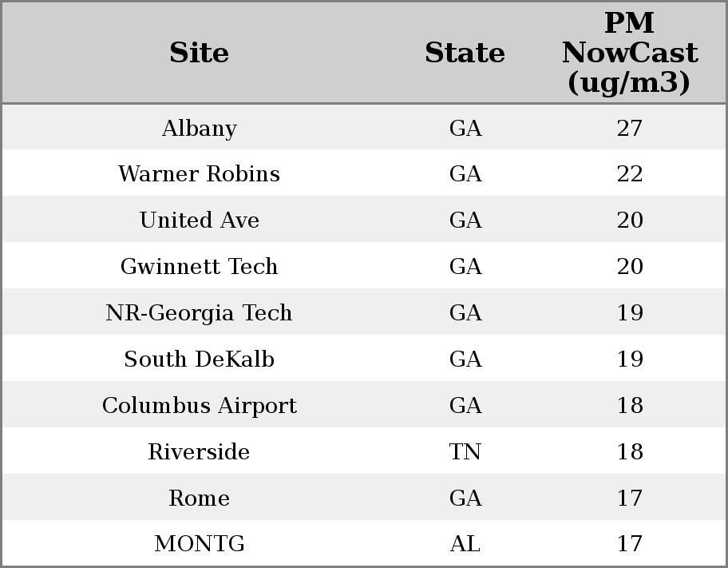
Task: Click the Gwinnett Tech site name
Action: point(199,267)
